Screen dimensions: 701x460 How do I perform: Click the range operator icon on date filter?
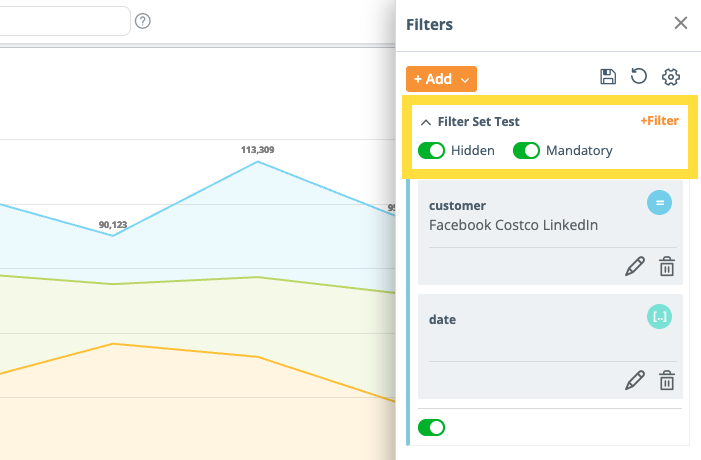click(x=659, y=317)
